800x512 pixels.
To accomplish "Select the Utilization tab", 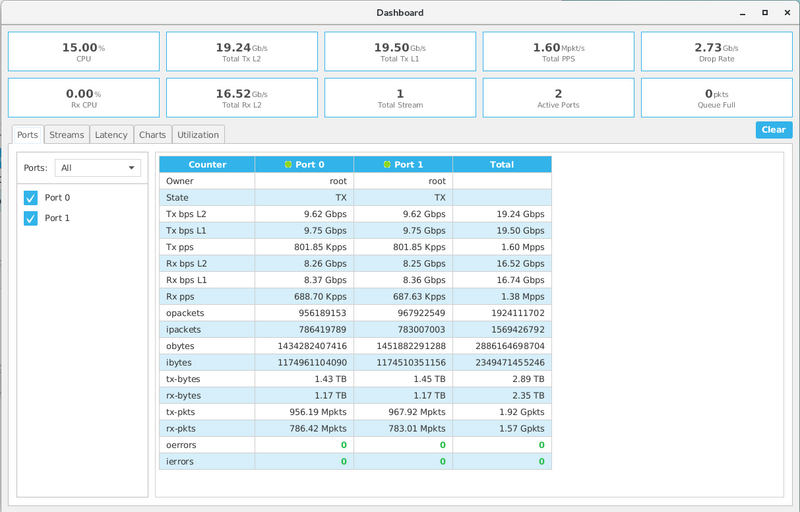I will tap(198, 135).
